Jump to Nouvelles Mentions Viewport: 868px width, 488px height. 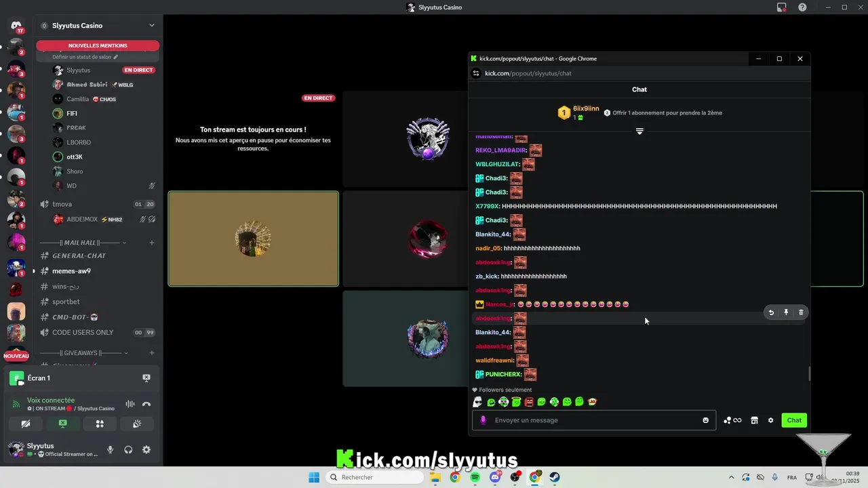pyautogui.click(x=98, y=45)
